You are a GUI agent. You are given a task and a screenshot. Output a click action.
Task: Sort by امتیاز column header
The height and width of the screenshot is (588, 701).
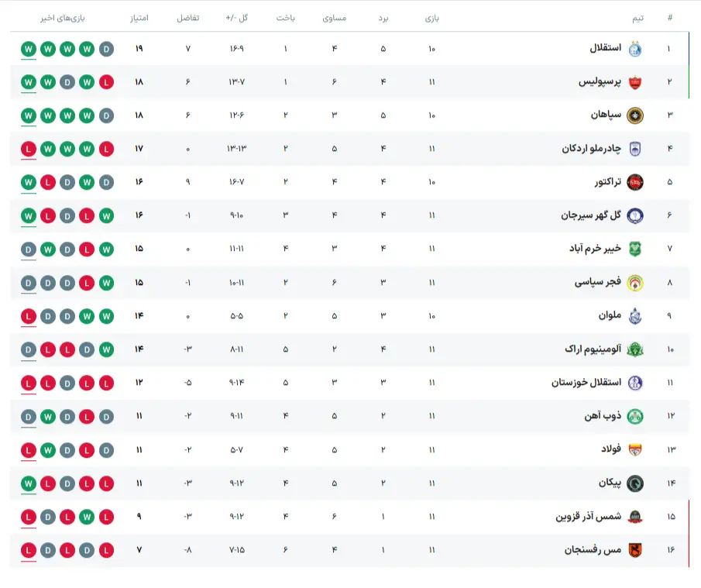tap(140, 17)
